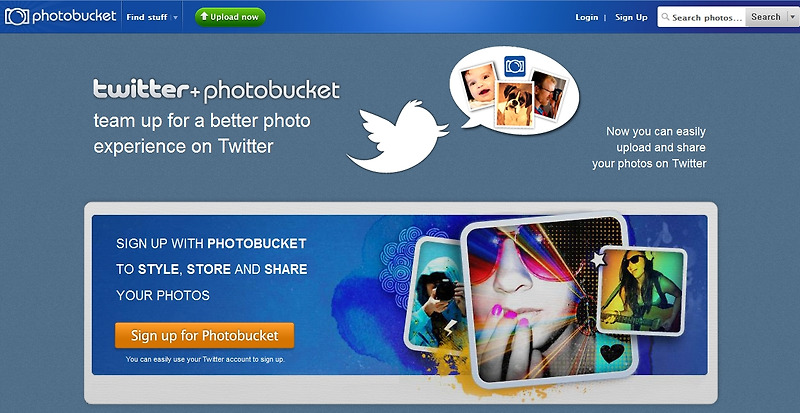Image resolution: width=800 pixels, height=413 pixels.
Task: Click the blue Photobucket camera icon in speech bubble
Action: point(515,66)
